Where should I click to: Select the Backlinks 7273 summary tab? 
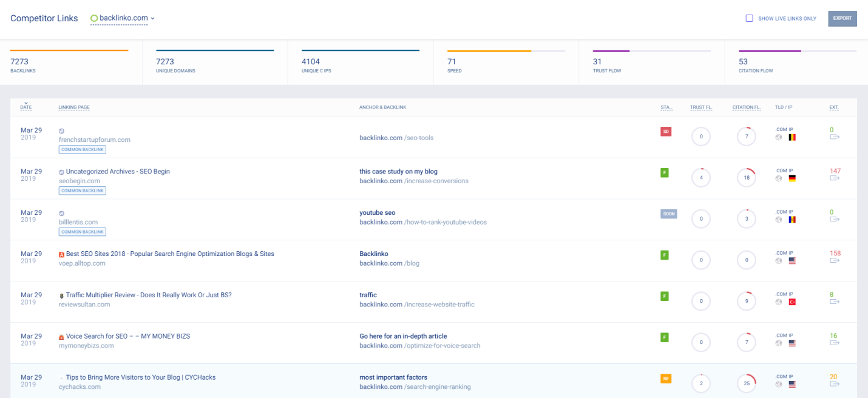click(69, 62)
